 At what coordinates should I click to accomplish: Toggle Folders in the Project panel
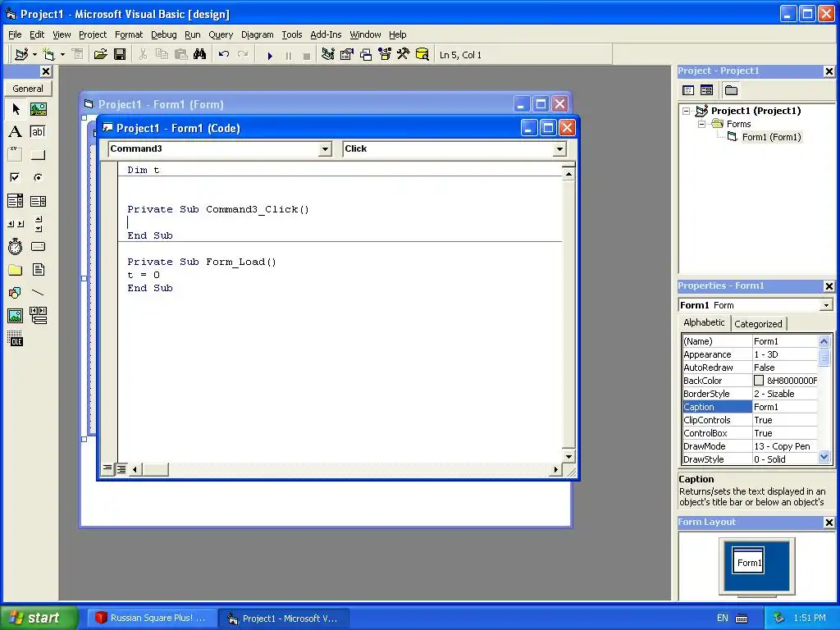731,90
